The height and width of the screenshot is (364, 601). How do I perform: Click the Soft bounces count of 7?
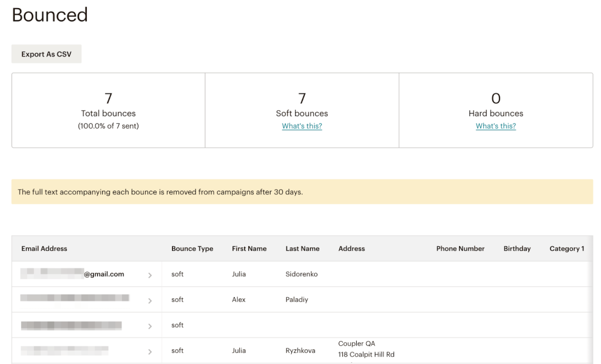[x=302, y=98]
